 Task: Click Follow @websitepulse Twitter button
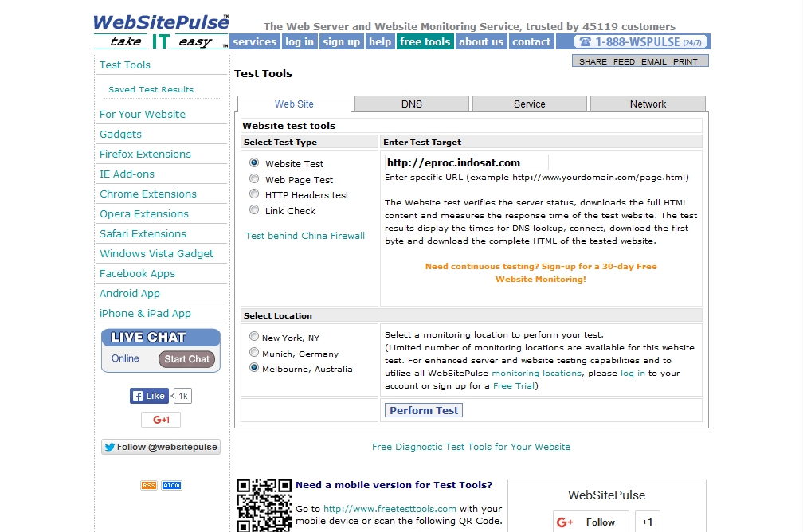(x=161, y=447)
